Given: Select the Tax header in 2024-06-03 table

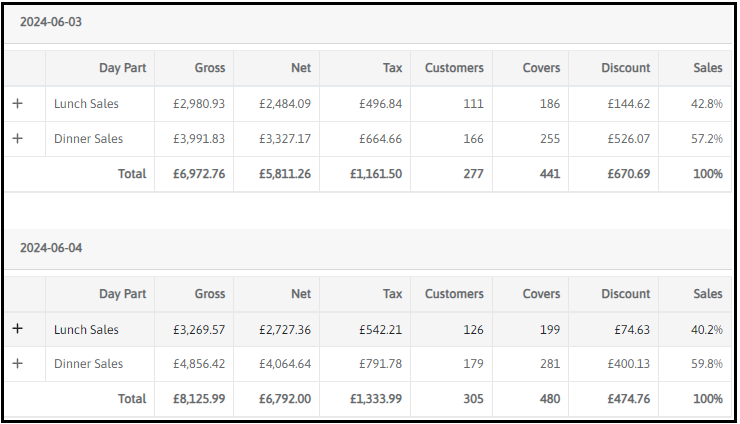Looking at the screenshot, I should pyautogui.click(x=393, y=68).
